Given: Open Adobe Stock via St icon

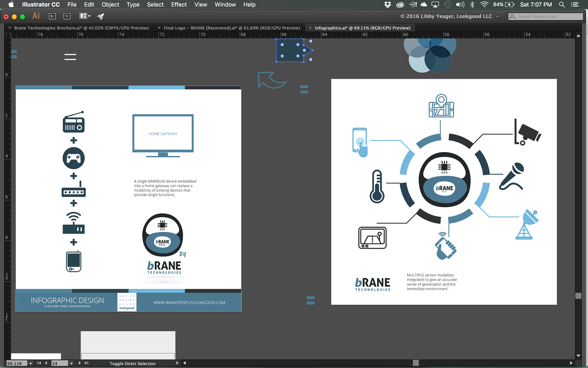Looking at the screenshot, I should pyautogui.click(x=67, y=16).
